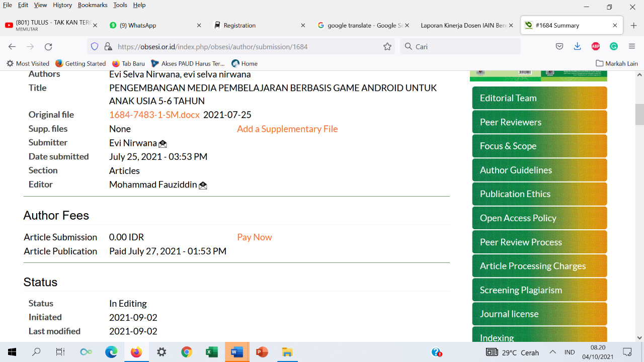
Task: Open the Save to Pocket icon
Action: click(x=559, y=47)
